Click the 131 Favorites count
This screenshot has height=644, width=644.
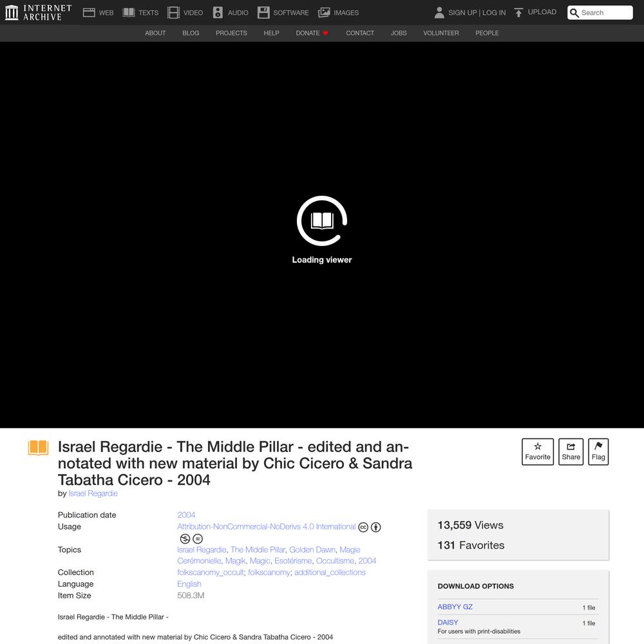coord(471,545)
